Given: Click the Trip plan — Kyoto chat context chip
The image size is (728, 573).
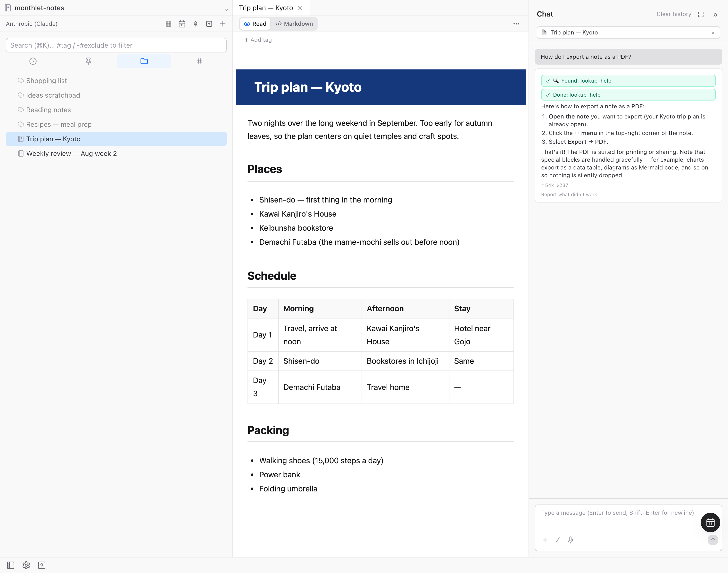Looking at the screenshot, I should coord(629,33).
